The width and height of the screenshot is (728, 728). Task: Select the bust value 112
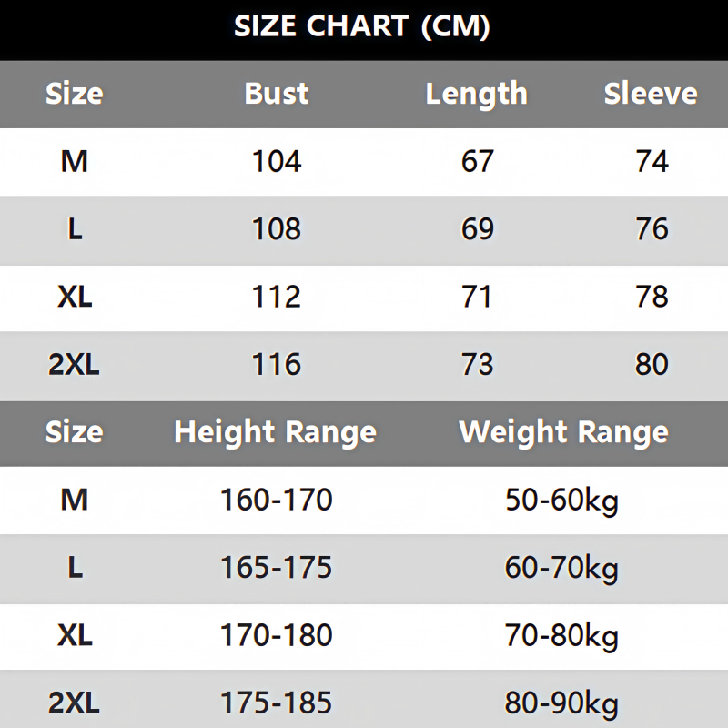click(x=277, y=297)
